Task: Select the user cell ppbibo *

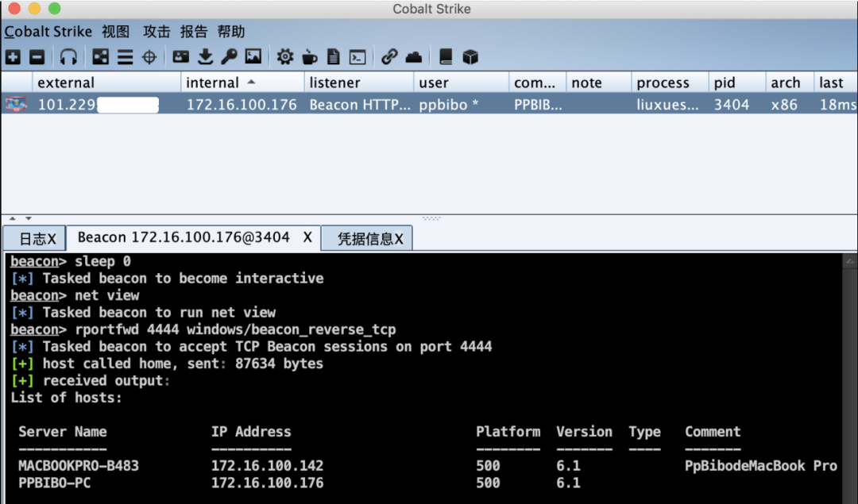Action: (x=462, y=104)
